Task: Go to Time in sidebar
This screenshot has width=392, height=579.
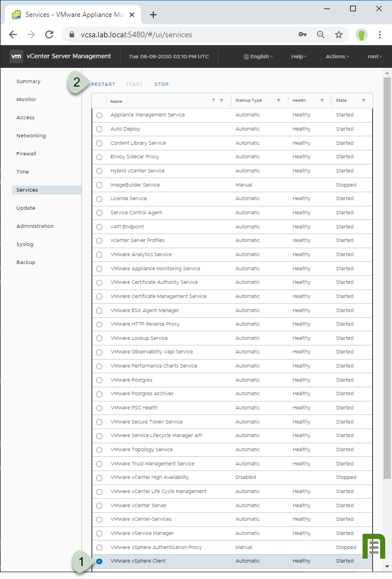Action: pos(23,172)
